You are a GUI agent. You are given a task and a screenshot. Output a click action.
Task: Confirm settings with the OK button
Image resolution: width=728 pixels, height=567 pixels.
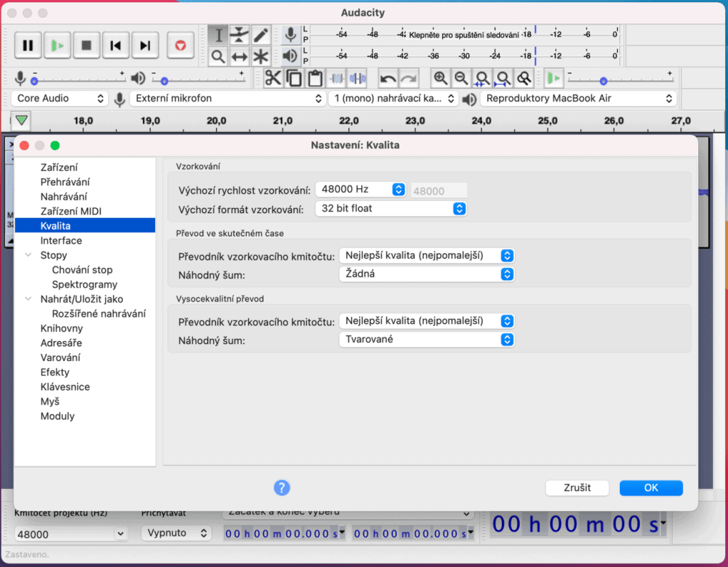click(x=651, y=487)
